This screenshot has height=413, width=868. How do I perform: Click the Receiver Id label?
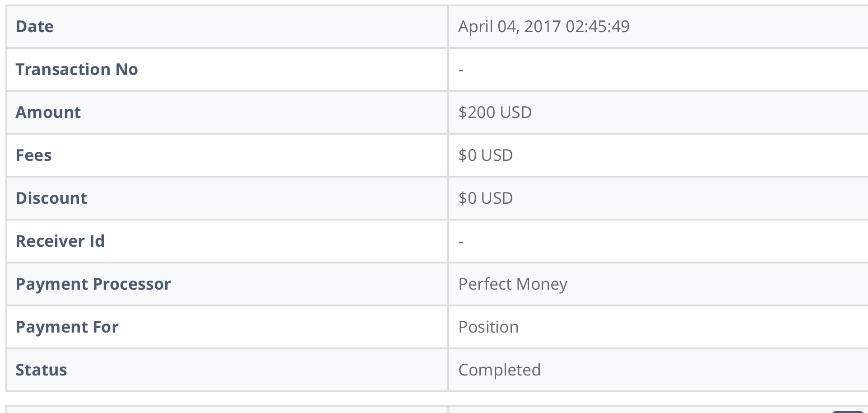[x=60, y=241]
